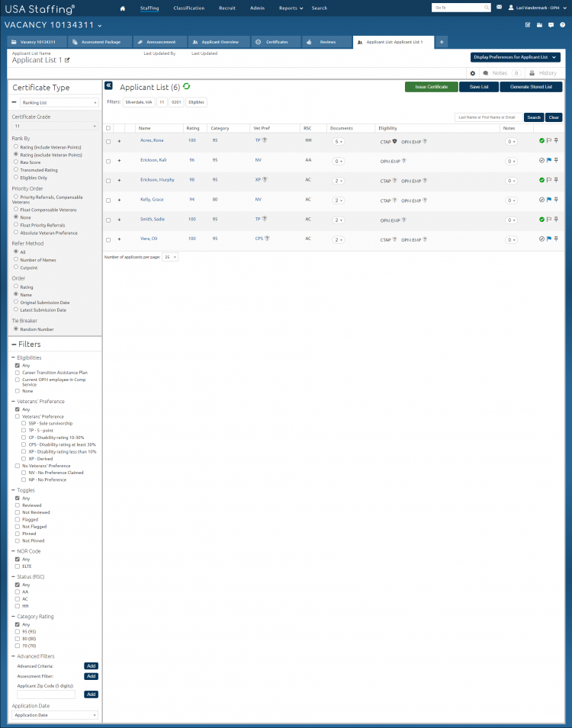Select the Rating (include Veteran Points) radio
The width and height of the screenshot is (572, 728).
pyautogui.click(x=16, y=146)
